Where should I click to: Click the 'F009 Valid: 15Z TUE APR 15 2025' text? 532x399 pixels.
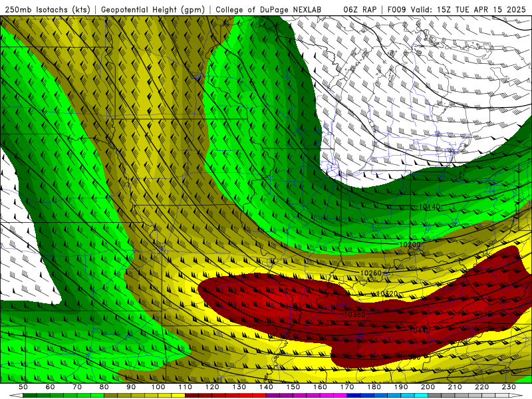[456, 9]
